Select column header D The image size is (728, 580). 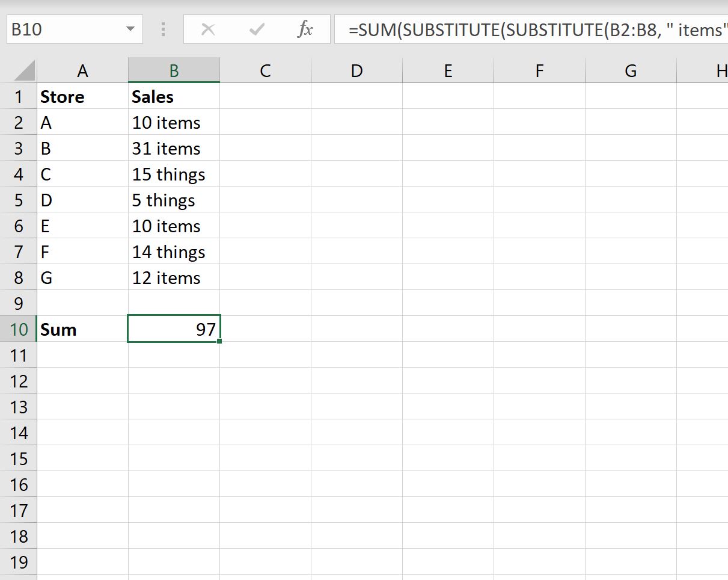click(356, 70)
